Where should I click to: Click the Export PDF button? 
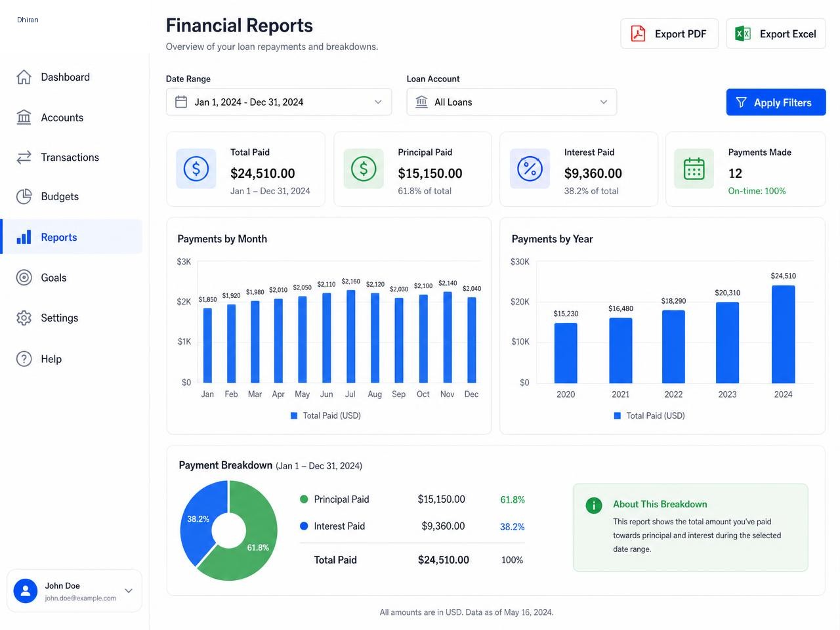pos(669,33)
